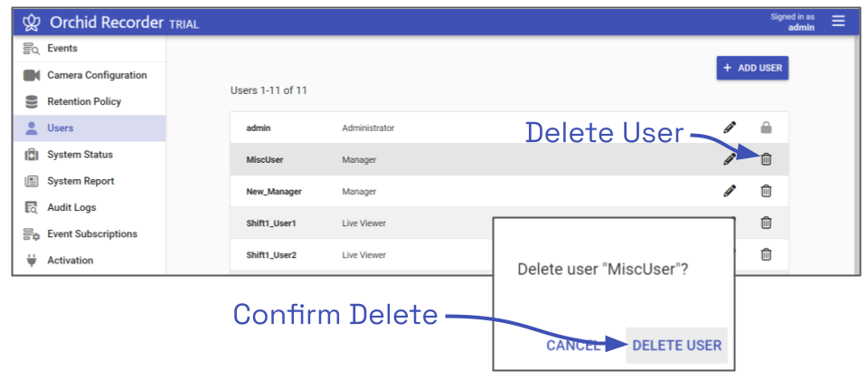Open Events in the sidebar
The image size is (868, 380).
click(x=61, y=49)
